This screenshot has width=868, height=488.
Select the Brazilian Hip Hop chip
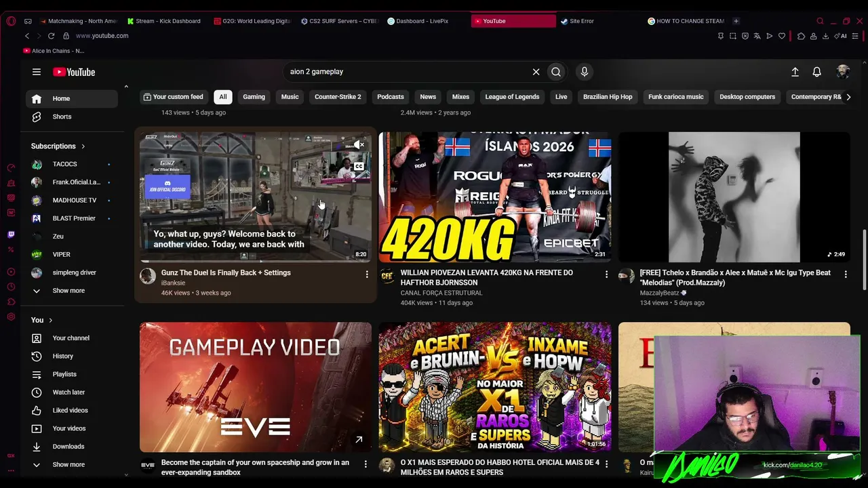tap(608, 97)
